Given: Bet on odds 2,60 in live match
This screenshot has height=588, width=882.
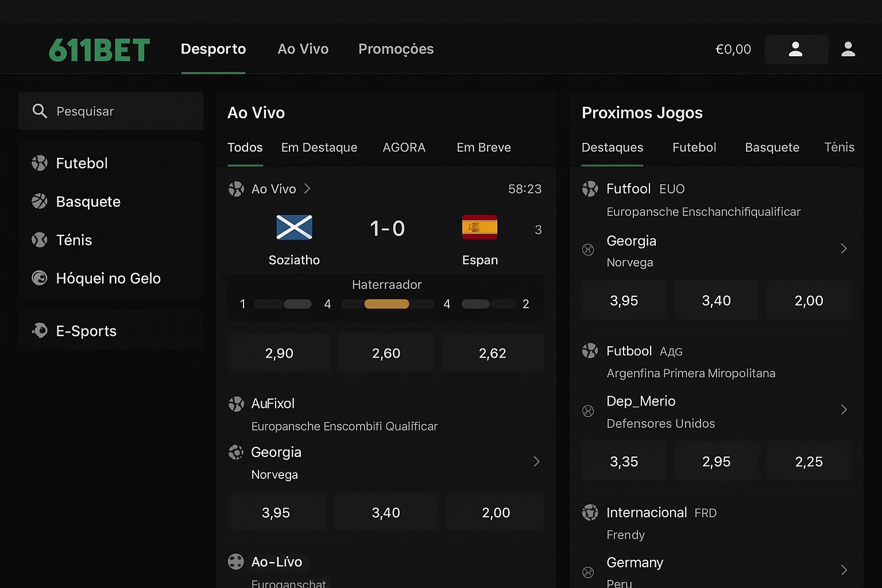Looking at the screenshot, I should 386,353.
